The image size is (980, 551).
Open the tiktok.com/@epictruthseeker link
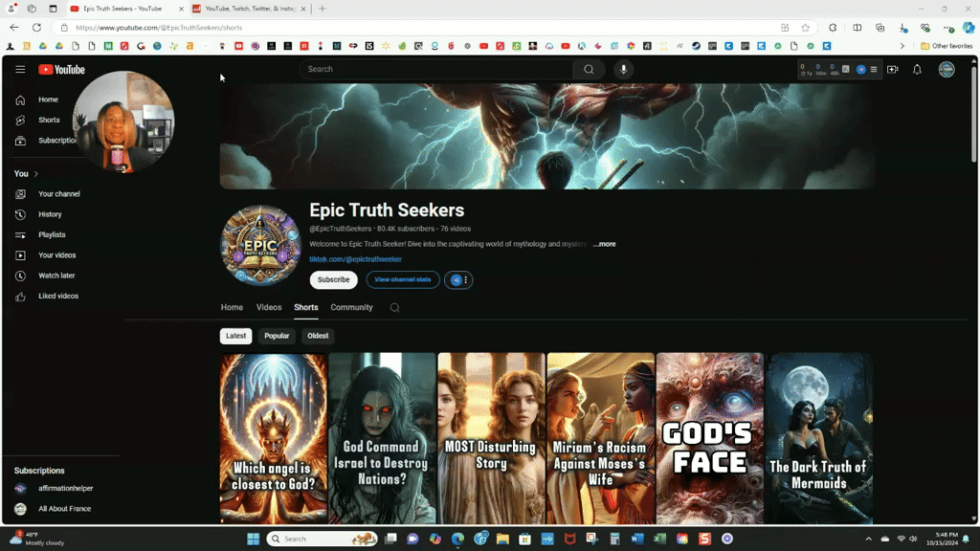tap(356, 259)
